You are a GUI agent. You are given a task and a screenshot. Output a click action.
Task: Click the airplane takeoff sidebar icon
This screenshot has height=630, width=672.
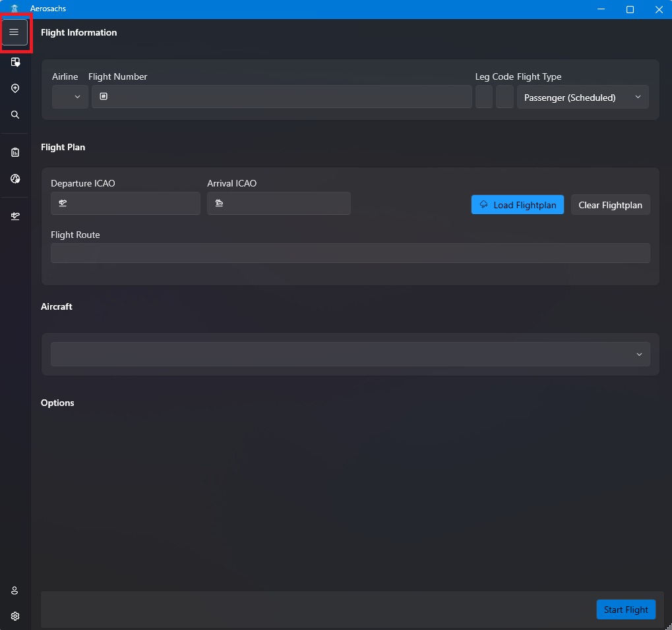point(15,216)
